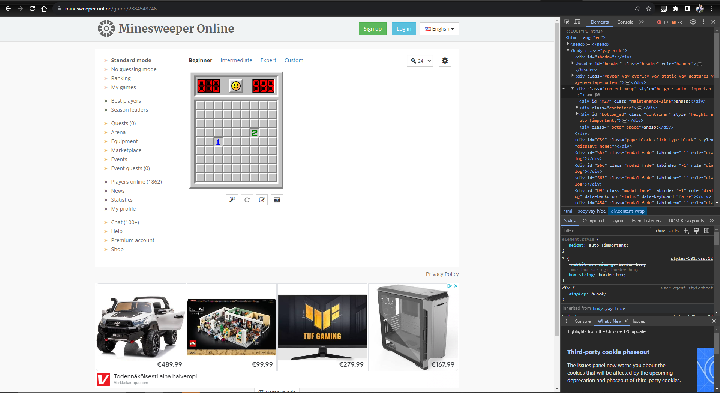
Task: Switch to DevTools Console tab
Action: 625,22
